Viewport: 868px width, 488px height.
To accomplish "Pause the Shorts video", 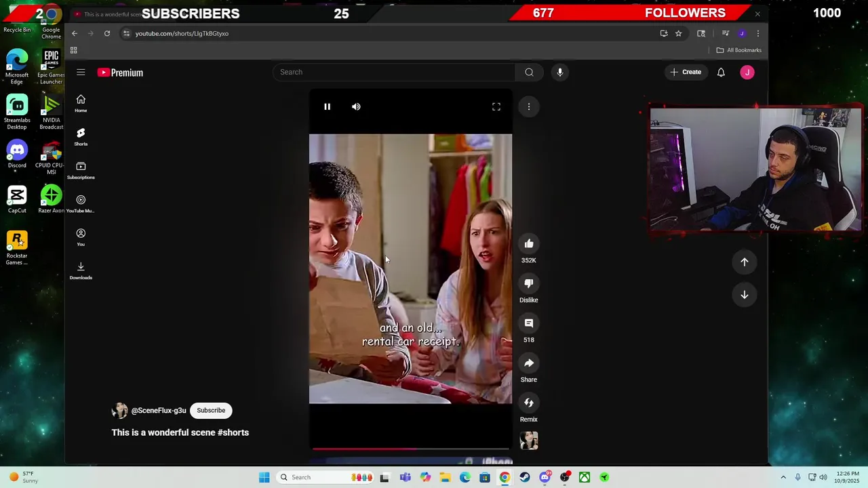I will pos(327,106).
